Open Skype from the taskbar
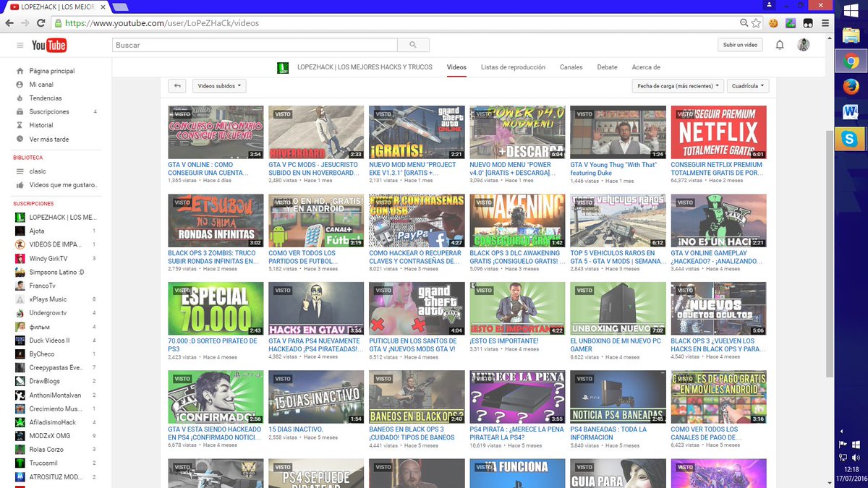This screenshot has height=488, width=868. click(851, 138)
